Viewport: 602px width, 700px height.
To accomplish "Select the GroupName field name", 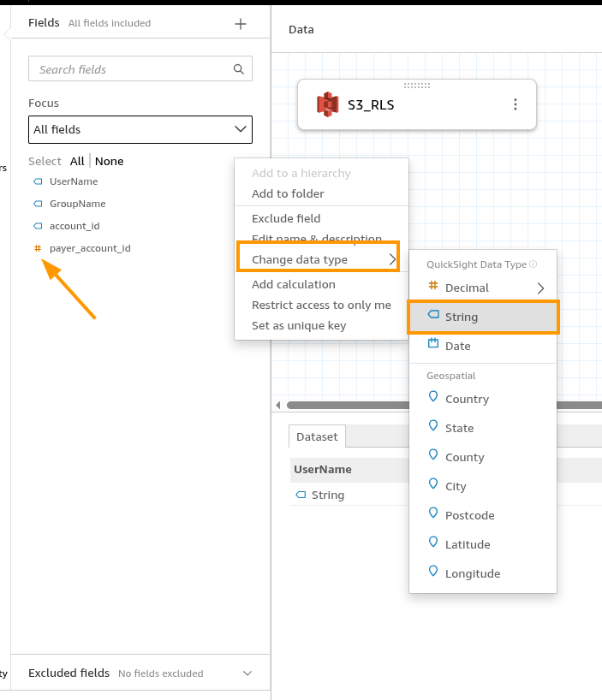I will [78, 204].
